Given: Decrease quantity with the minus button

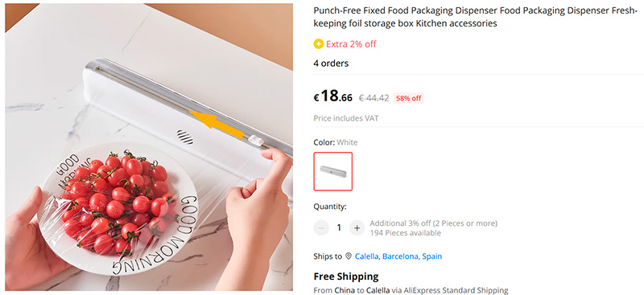Looking at the screenshot, I should [x=321, y=227].
